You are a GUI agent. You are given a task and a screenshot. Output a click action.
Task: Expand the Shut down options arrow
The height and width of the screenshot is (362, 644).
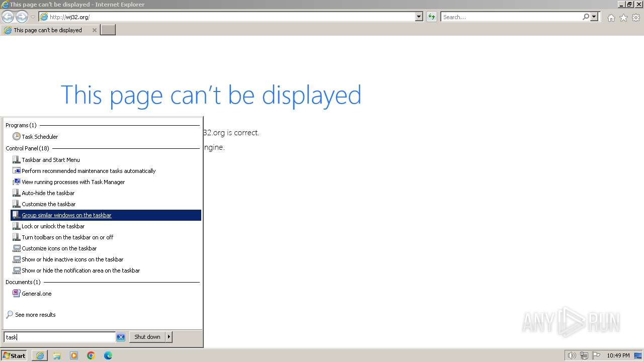point(169,337)
